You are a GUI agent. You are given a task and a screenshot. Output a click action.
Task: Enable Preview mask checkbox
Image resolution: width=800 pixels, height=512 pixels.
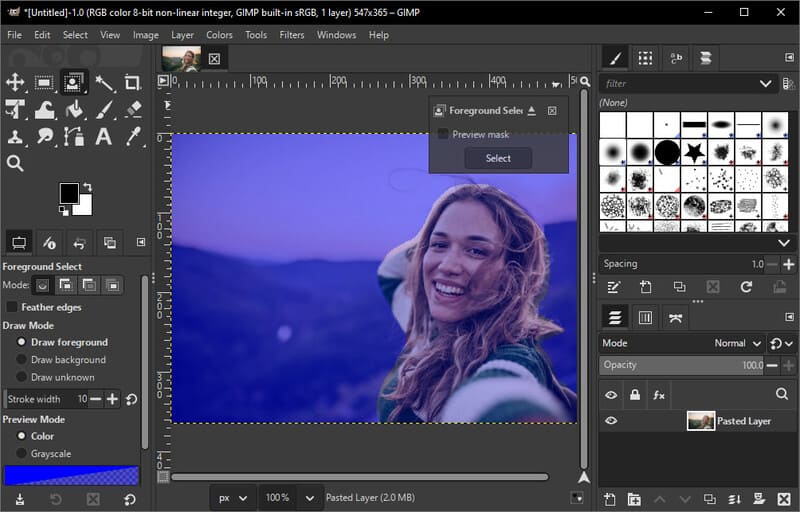click(443, 134)
